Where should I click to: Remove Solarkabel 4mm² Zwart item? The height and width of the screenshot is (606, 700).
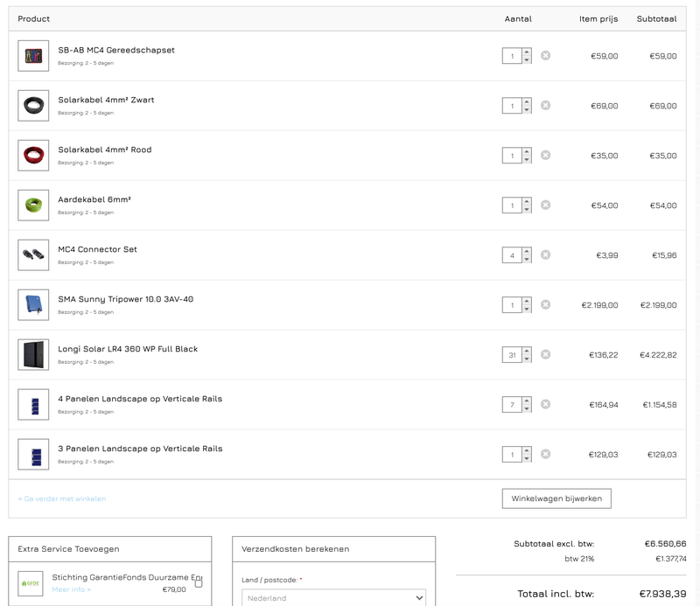[545, 105]
